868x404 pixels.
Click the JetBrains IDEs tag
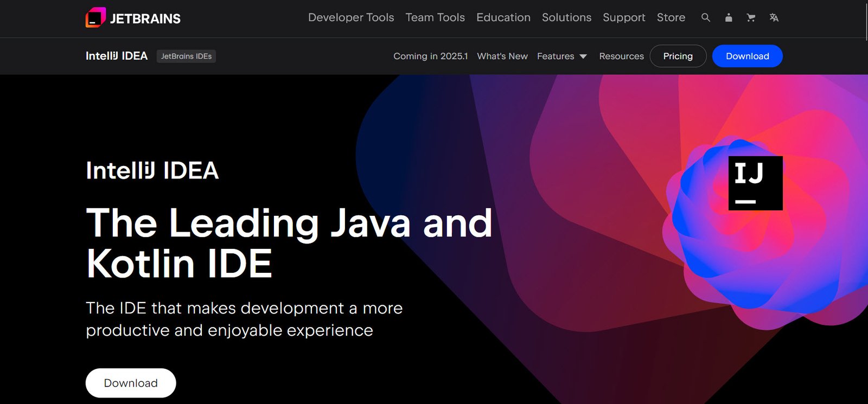click(186, 56)
